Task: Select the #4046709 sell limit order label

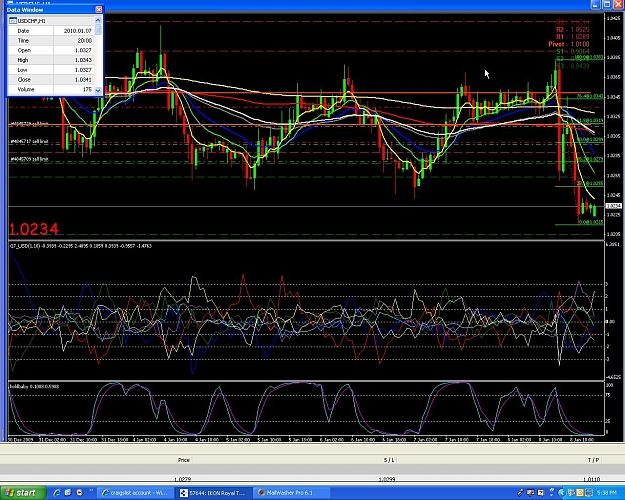Action: coord(29,159)
